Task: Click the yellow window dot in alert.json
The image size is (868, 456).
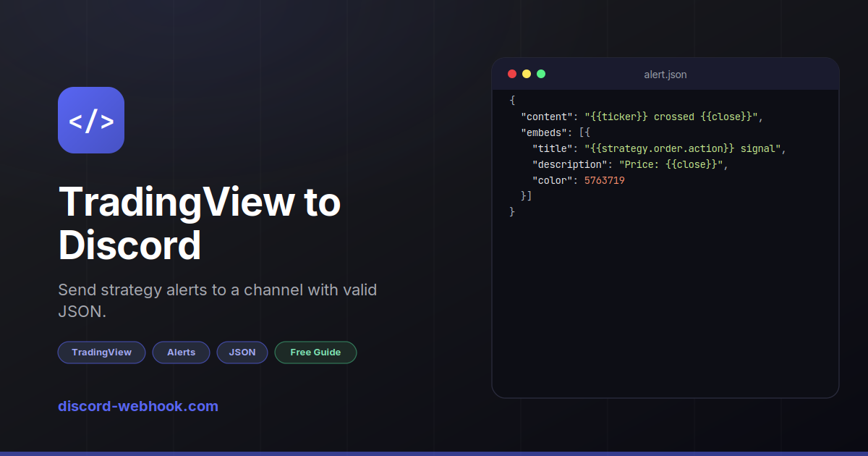Action: click(527, 74)
